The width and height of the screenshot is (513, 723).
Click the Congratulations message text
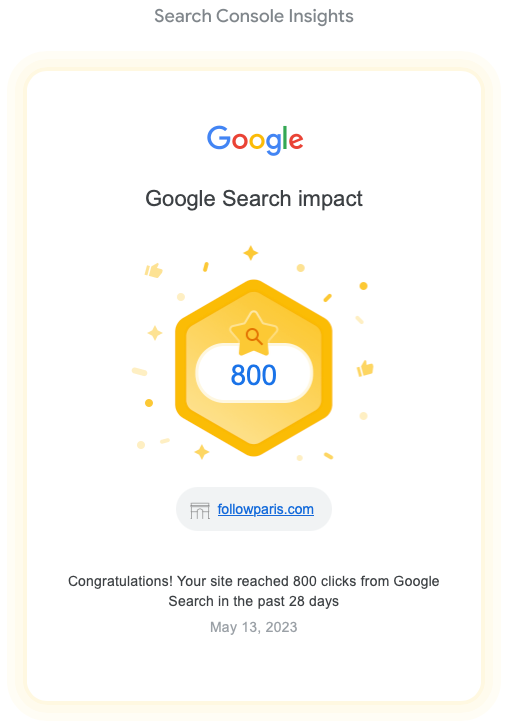pyautogui.click(x=254, y=591)
